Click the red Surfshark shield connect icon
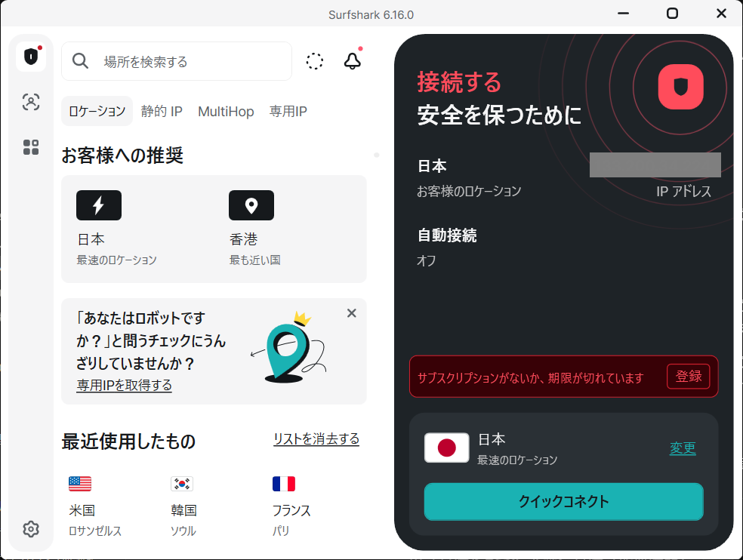 [x=680, y=87]
